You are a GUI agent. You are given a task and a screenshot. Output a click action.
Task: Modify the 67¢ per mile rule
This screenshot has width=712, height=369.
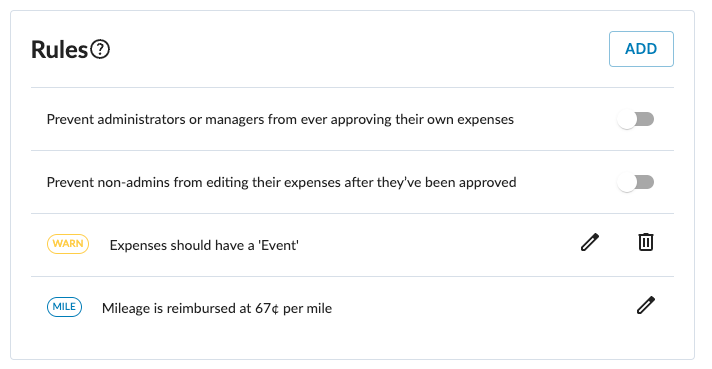(646, 305)
